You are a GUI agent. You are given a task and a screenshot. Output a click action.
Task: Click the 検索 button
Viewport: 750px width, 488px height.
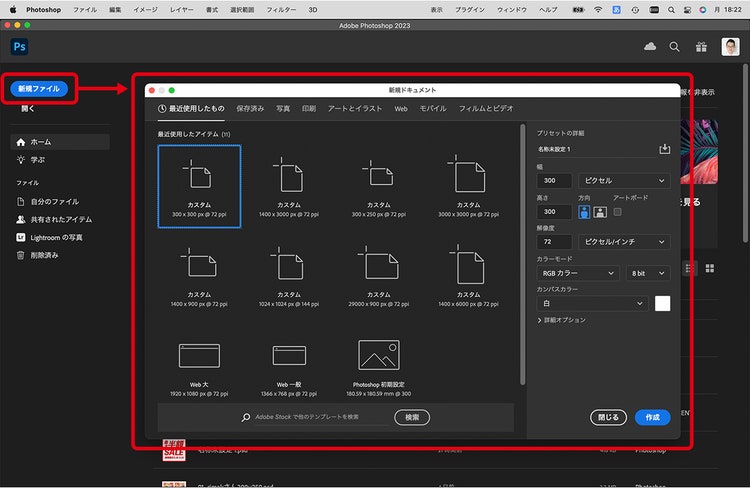412,417
